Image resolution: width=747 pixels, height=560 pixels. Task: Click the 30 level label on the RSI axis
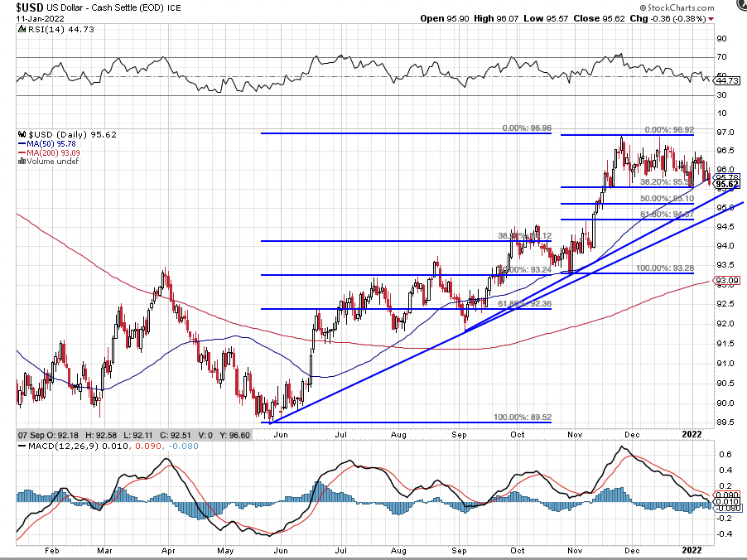(x=722, y=95)
